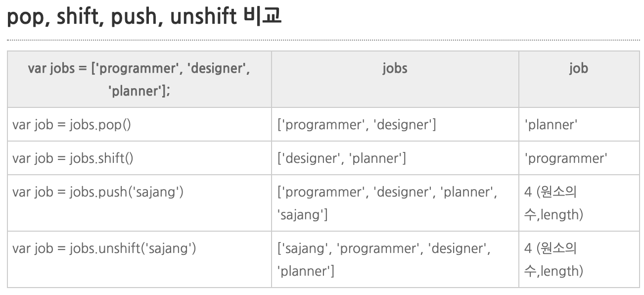Click the dotted divider line below the heading
The image size is (644, 295).
click(x=323, y=40)
